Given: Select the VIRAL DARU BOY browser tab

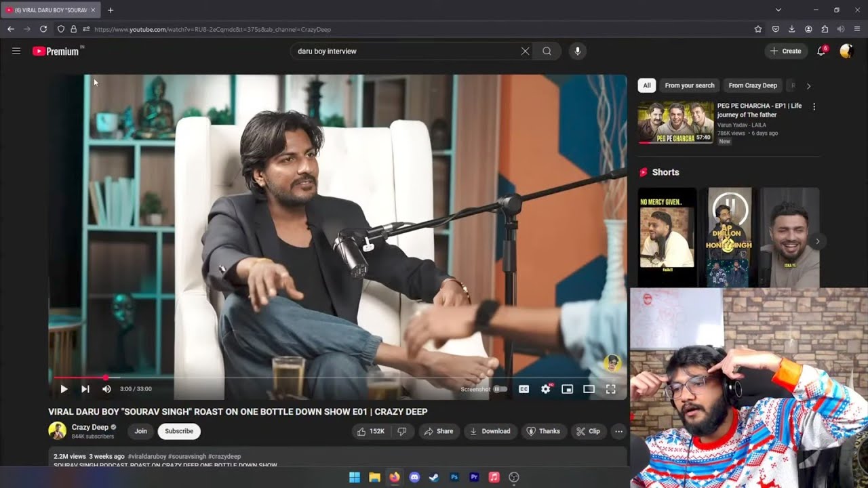Looking at the screenshot, I should (51, 10).
